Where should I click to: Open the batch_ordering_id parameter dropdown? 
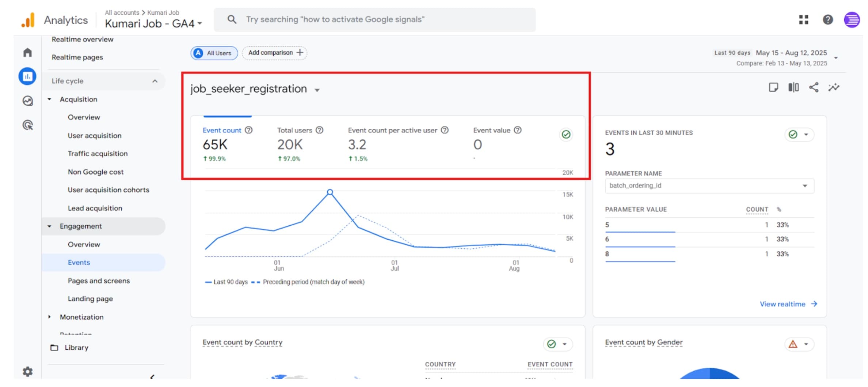coord(709,186)
